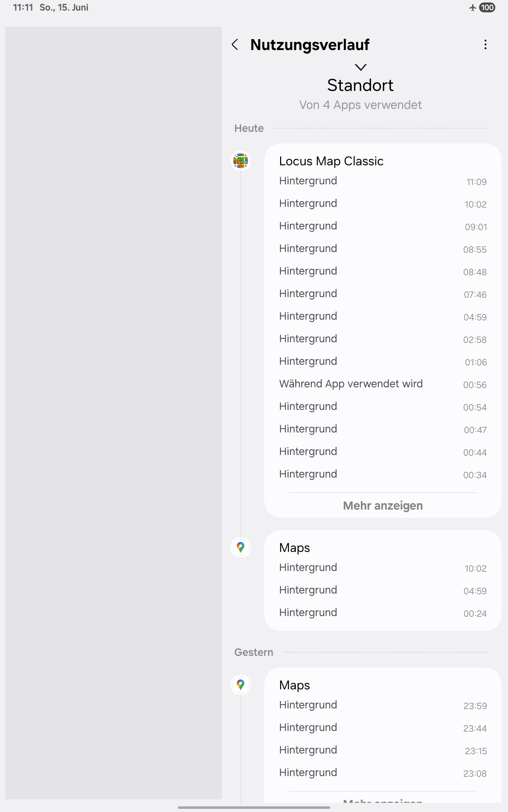Open the Standort permission dropdown chevron
This screenshot has width=508, height=812.
[x=361, y=67]
